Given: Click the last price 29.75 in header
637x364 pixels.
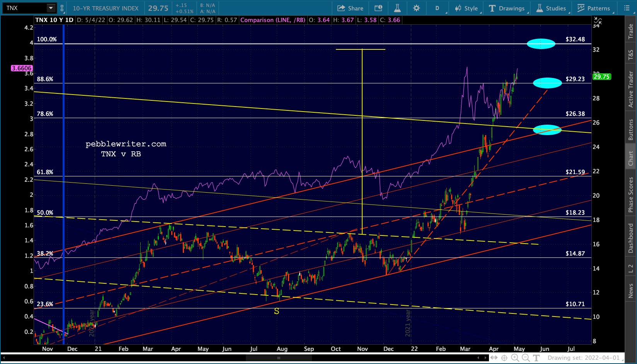Looking at the screenshot, I should (x=158, y=8).
